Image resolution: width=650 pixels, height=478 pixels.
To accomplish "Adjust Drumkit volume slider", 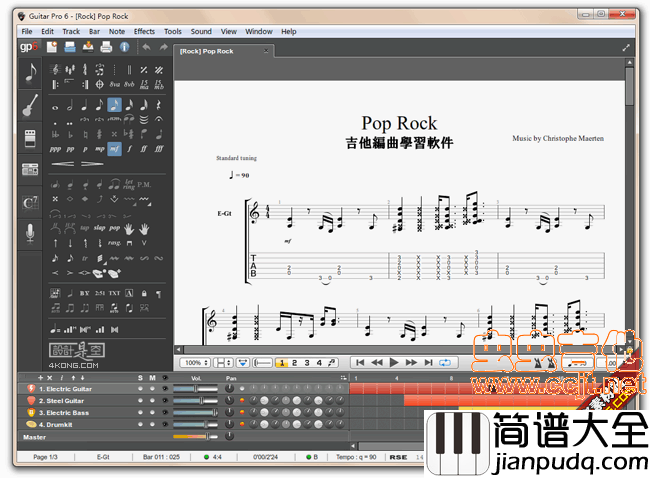I will [x=195, y=425].
